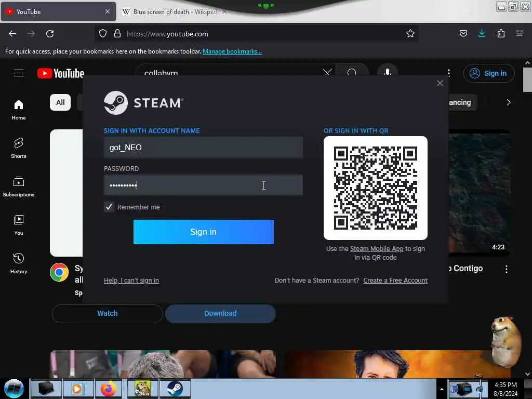Screen dimensions: 532x399
Task: Click the Steam QR code image
Action: click(x=376, y=188)
